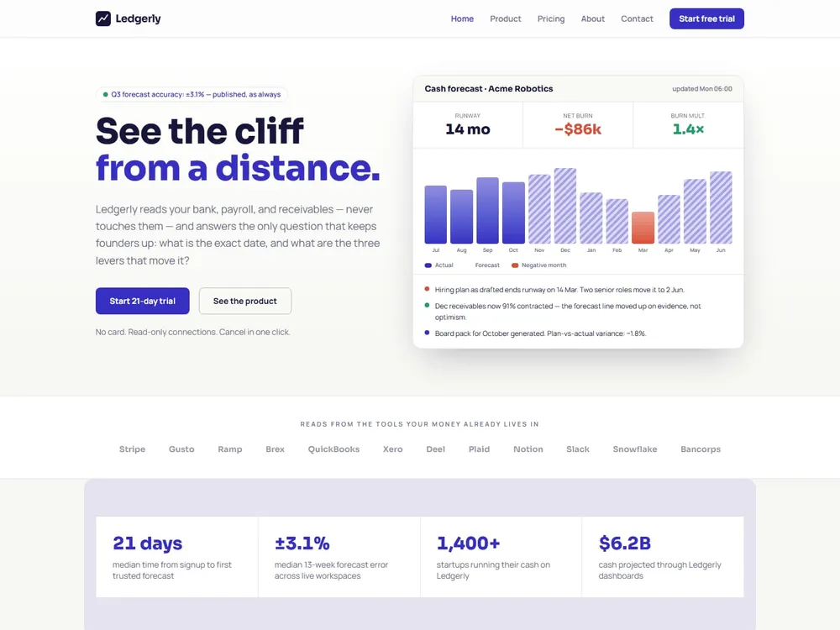The width and height of the screenshot is (840, 630).
Task: Click the QuickBooks integration logo
Action: click(x=333, y=449)
